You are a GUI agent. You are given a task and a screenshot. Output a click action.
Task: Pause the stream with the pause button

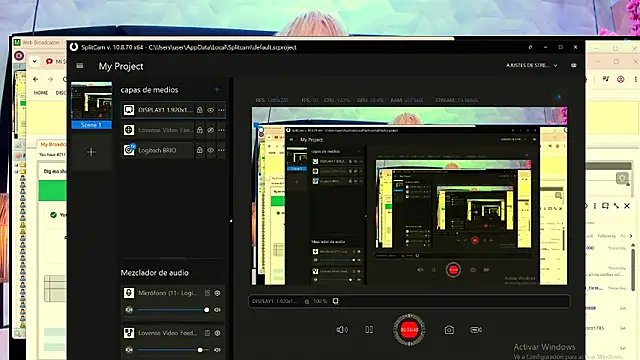pos(369,329)
